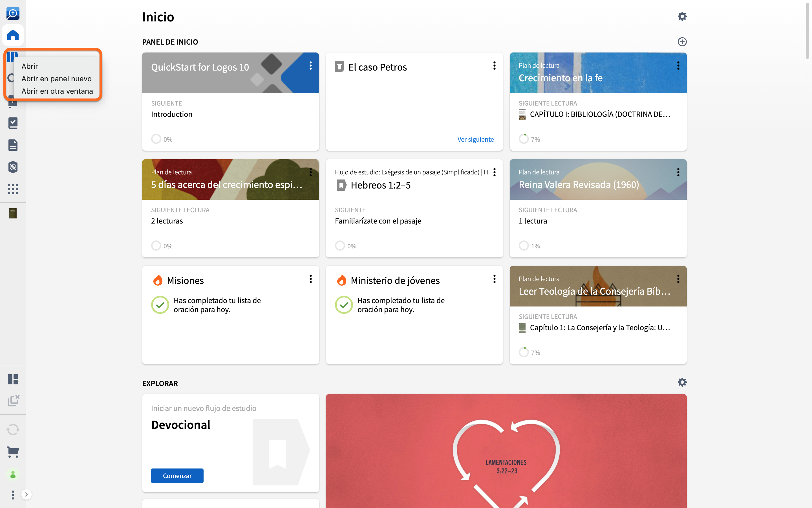This screenshot has width=812, height=508.
Task: Click 2 lecturas next reading
Action: pyautogui.click(x=167, y=221)
